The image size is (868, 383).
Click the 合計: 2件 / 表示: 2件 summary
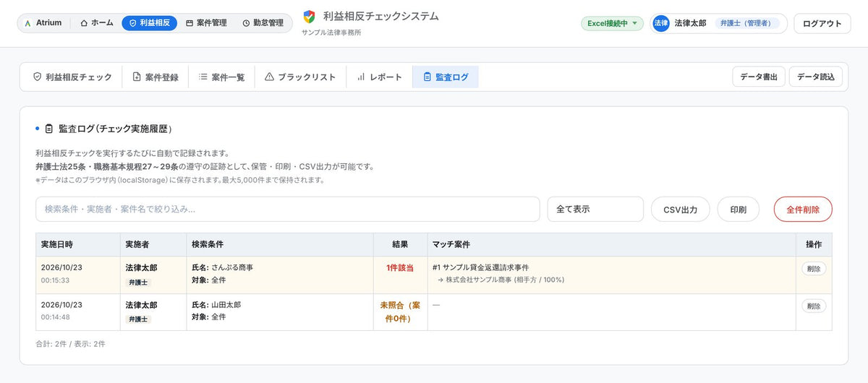pyautogui.click(x=70, y=344)
